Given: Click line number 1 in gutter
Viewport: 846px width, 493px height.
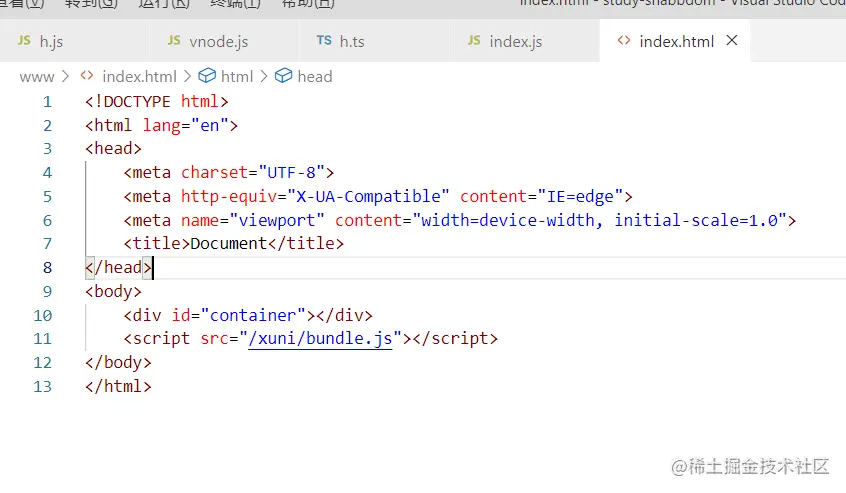Looking at the screenshot, I should tap(47, 101).
